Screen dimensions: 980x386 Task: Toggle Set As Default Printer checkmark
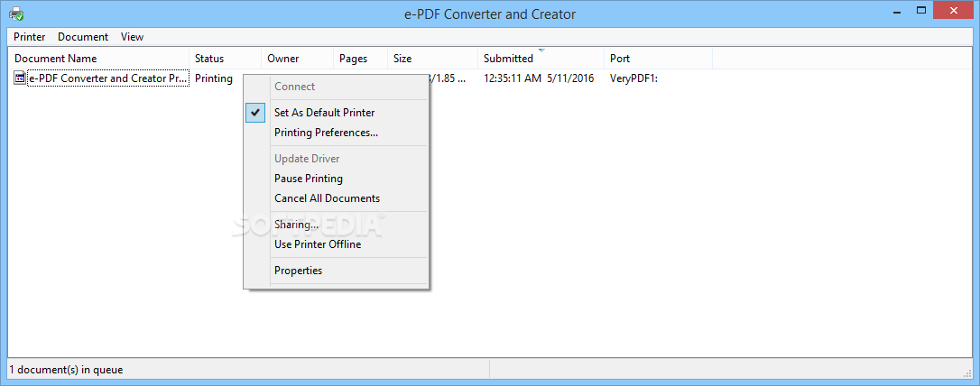pyautogui.click(x=255, y=113)
